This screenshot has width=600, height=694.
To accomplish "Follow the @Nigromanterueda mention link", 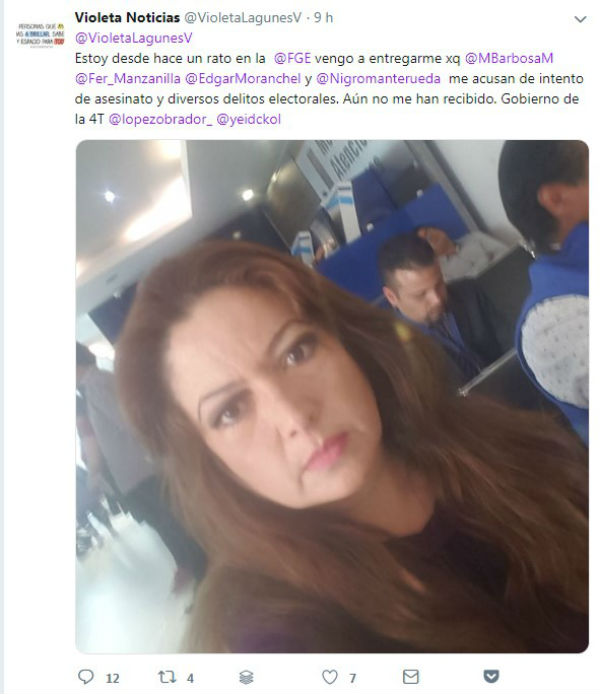I will pyautogui.click(x=378, y=79).
